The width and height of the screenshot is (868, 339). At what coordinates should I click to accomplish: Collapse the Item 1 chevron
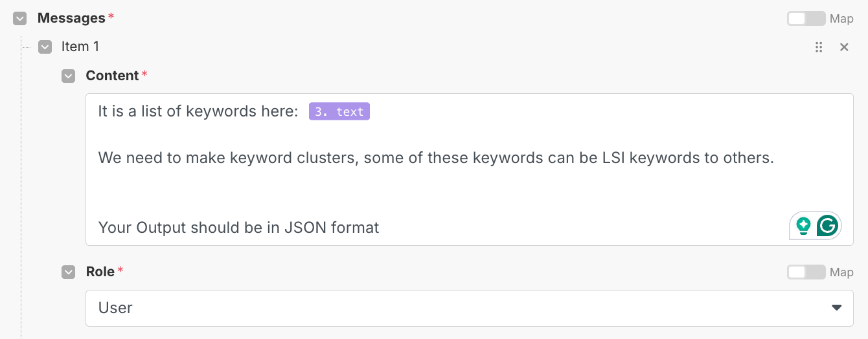[45, 47]
